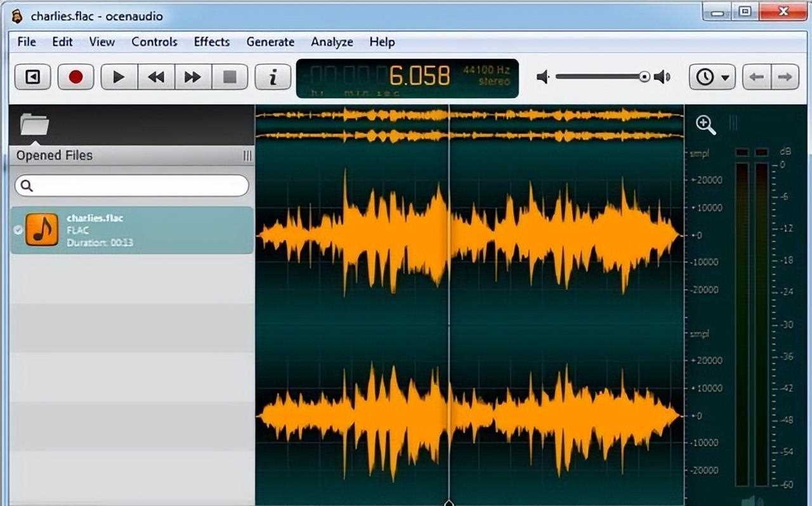The width and height of the screenshot is (812, 506).
Task: Click the zoom magnifier icon
Action: tap(705, 125)
